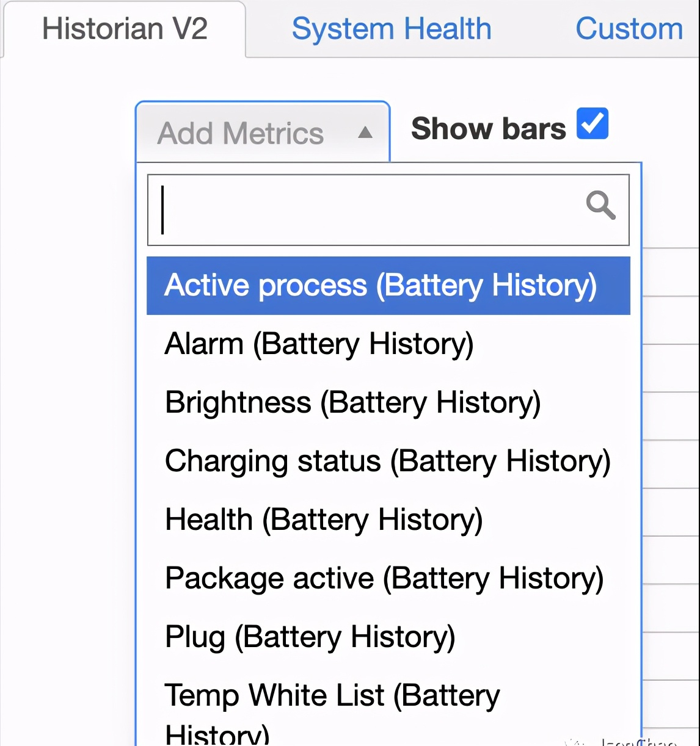
Task: Select Package active (Battery History) entry
Action: (384, 579)
